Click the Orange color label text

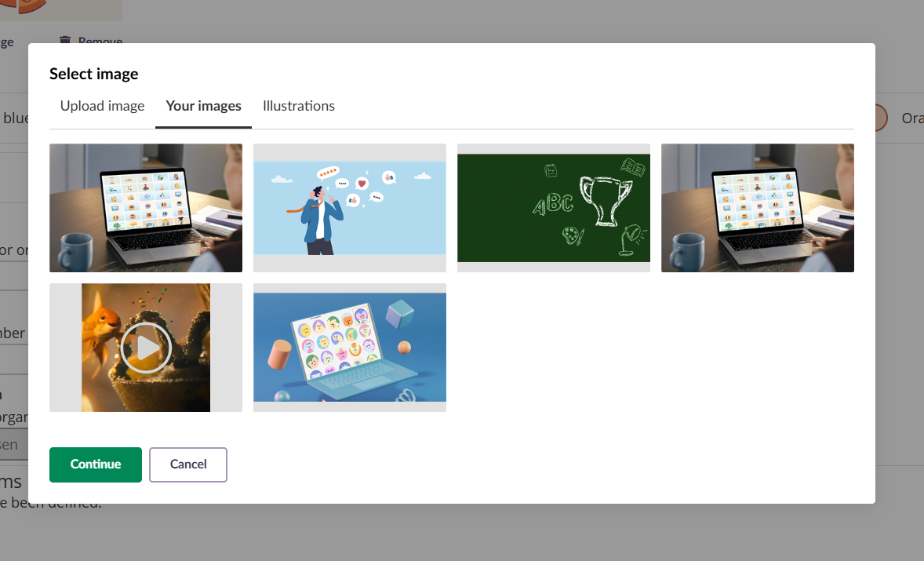pyautogui.click(x=911, y=118)
